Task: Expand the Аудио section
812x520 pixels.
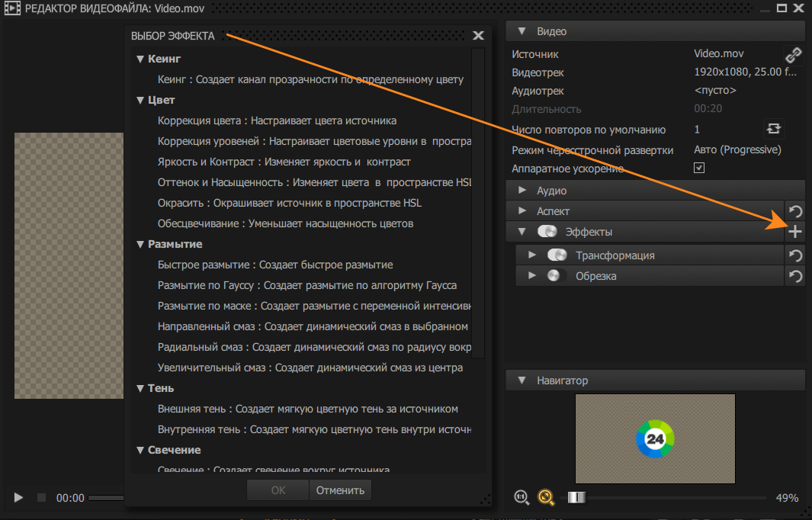Action: [x=522, y=190]
